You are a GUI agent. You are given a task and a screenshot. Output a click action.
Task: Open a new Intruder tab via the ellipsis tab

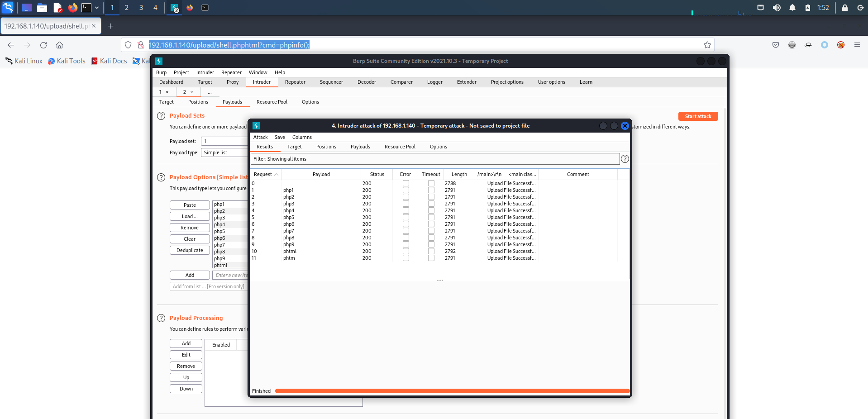[210, 92]
